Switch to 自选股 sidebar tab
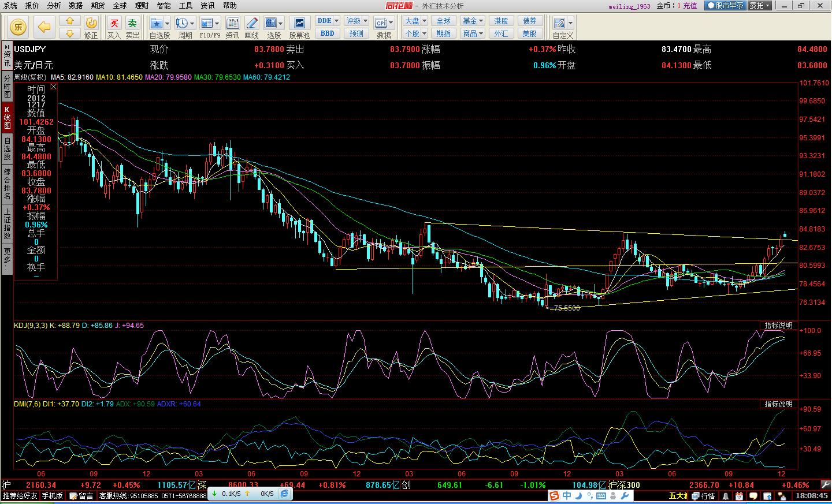The image size is (832, 504). pyautogui.click(x=7, y=148)
